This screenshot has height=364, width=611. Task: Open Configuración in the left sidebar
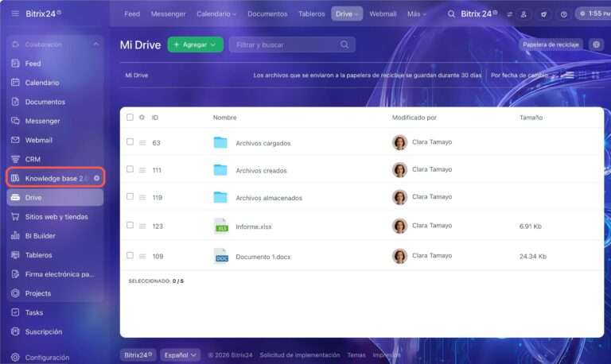(x=55, y=358)
